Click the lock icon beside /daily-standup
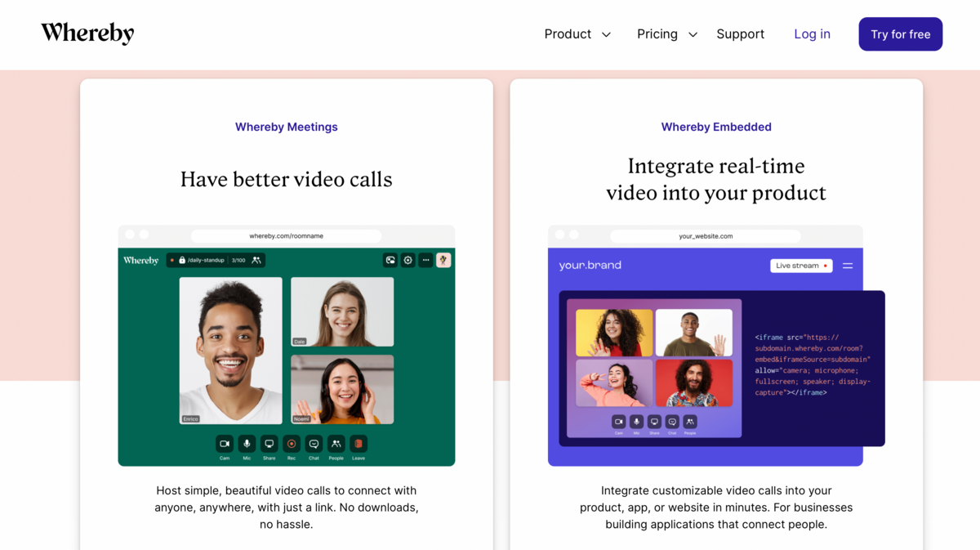Viewport: 980px width, 550px height. (x=182, y=260)
